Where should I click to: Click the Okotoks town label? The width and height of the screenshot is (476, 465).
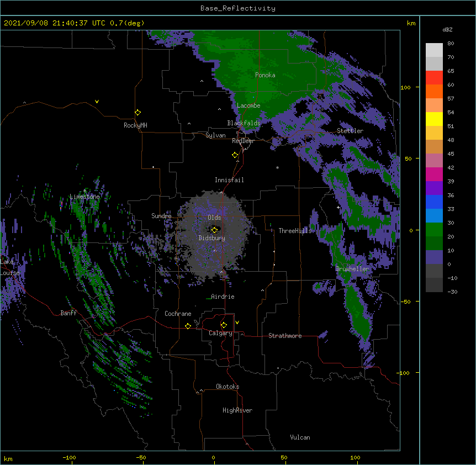click(228, 387)
